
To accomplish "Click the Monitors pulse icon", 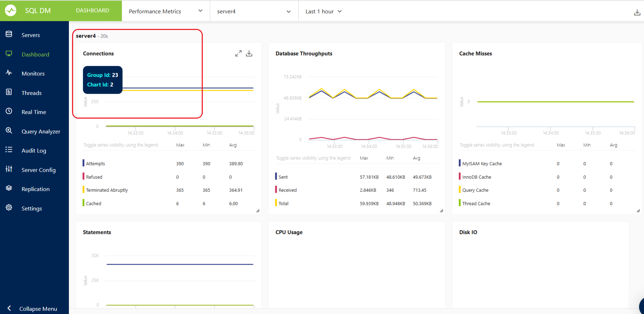I will (x=9, y=73).
